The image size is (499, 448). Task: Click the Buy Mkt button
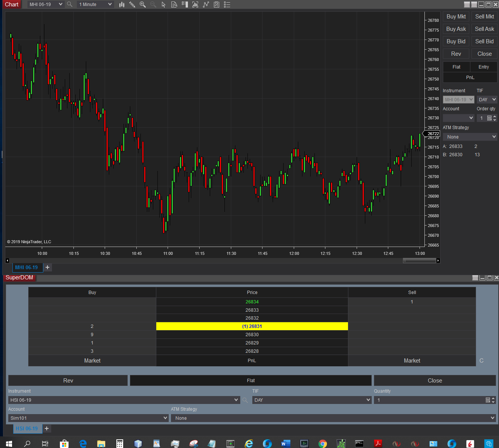click(456, 17)
